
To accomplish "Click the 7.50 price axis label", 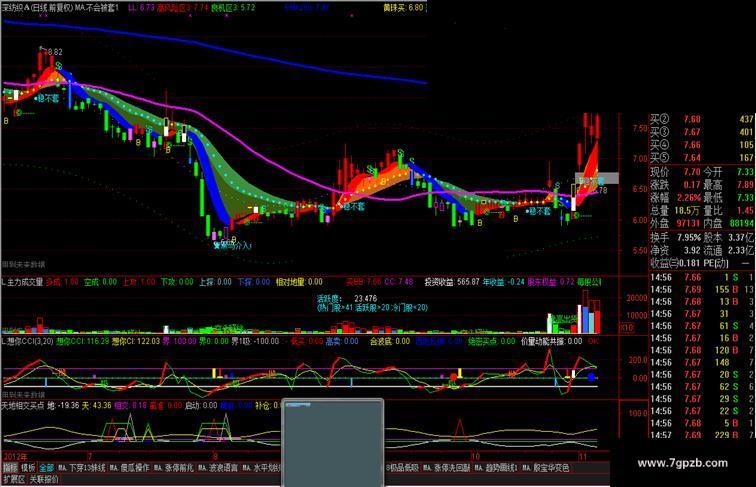I will (640, 128).
